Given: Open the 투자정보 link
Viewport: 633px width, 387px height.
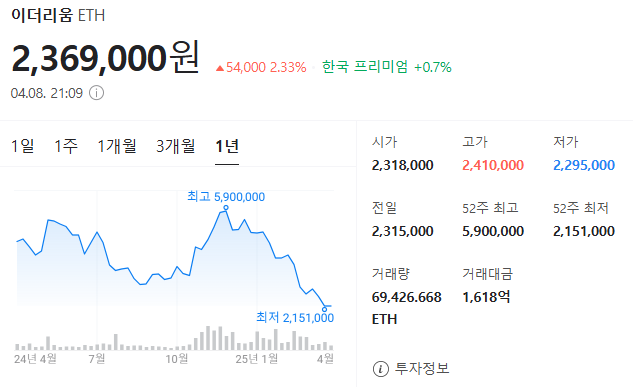Looking at the screenshot, I should (421, 368).
